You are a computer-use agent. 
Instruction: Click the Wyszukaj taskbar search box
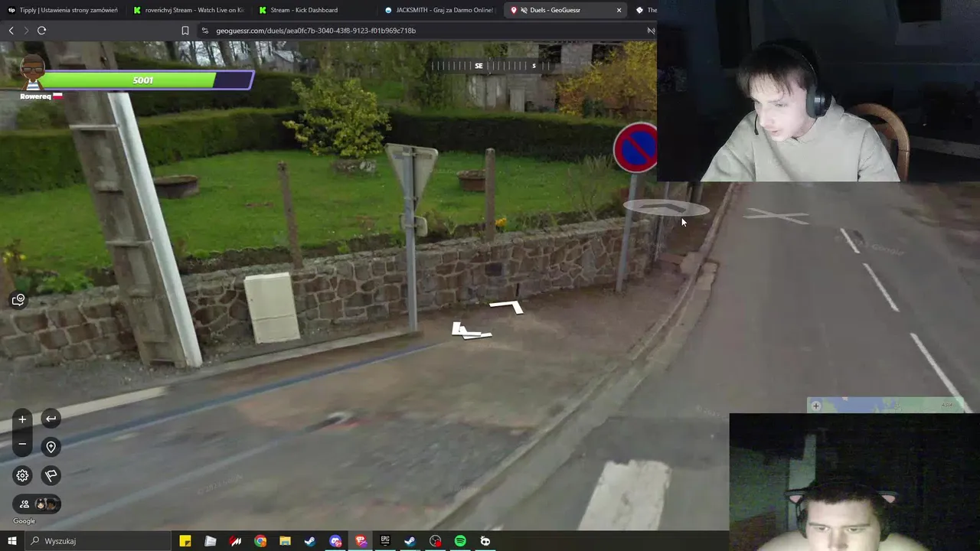[100, 541]
